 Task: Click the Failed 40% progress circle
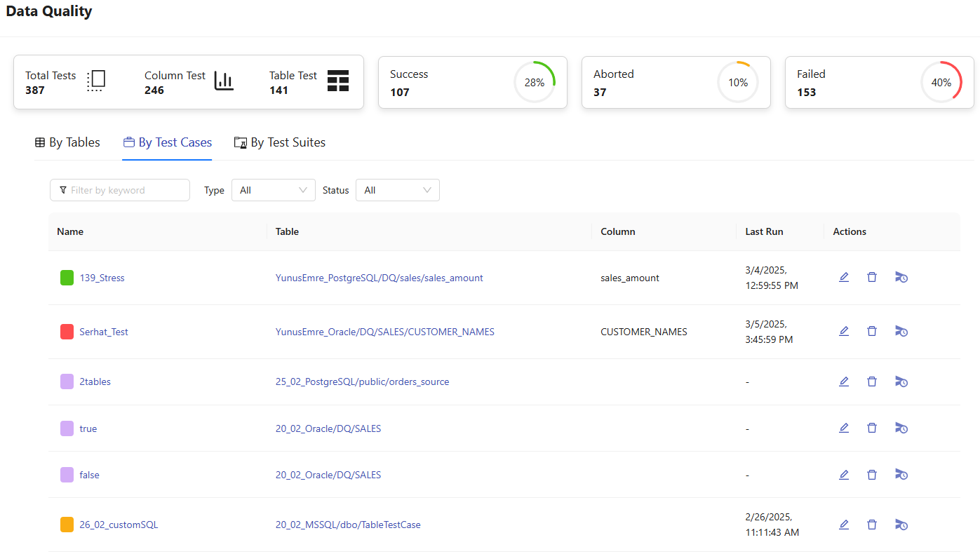click(x=941, y=82)
